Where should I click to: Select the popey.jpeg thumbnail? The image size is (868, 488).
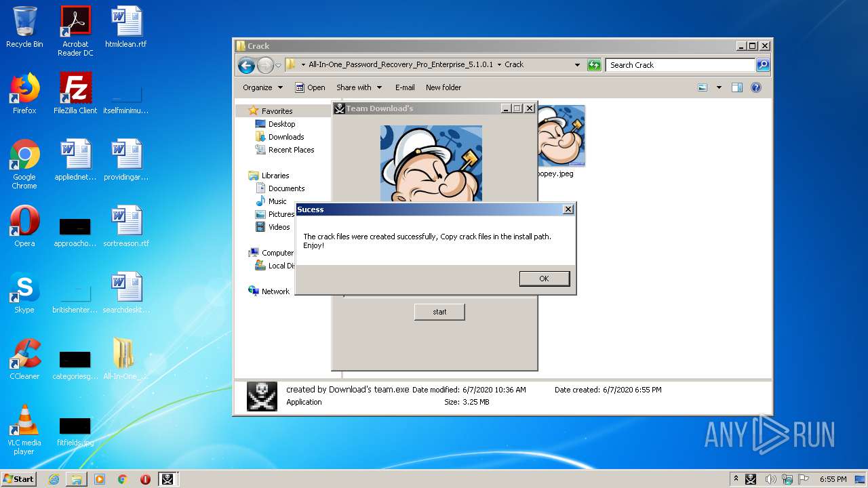click(x=561, y=136)
